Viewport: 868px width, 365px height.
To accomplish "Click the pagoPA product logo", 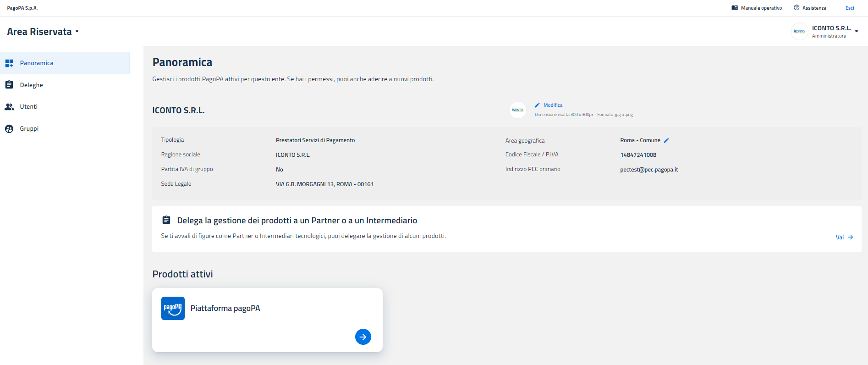I will click(x=173, y=308).
